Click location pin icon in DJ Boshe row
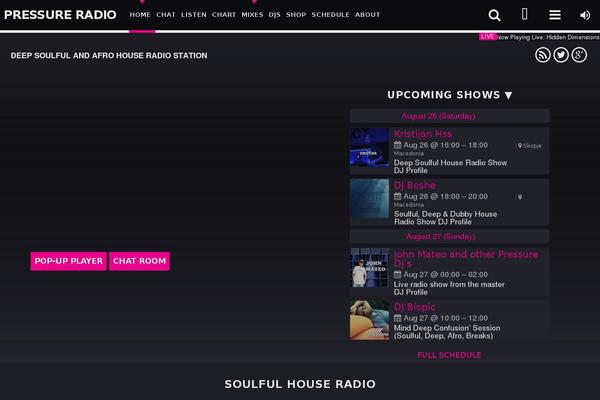This screenshot has height=400, width=600. click(520, 197)
